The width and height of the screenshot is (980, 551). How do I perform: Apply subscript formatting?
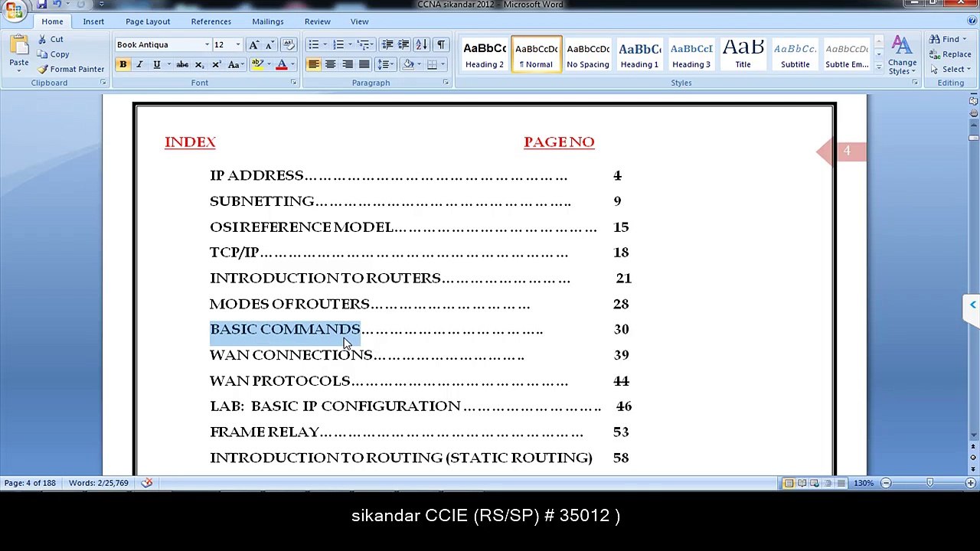[199, 64]
